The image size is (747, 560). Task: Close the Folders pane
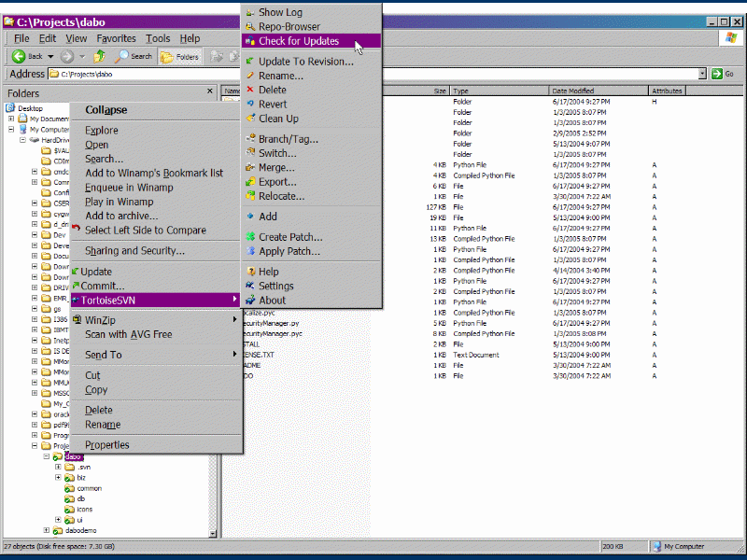click(211, 92)
